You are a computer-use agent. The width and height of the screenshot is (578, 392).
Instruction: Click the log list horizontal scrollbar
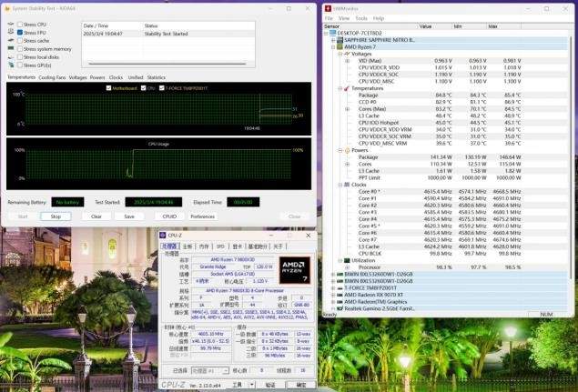click(x=167, y=64)
